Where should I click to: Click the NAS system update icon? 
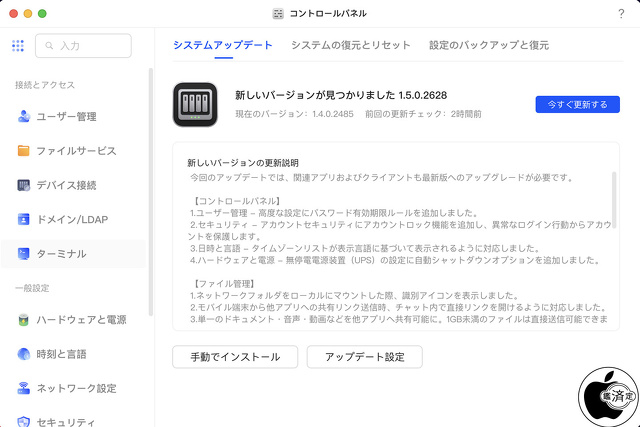pos(195,105)
